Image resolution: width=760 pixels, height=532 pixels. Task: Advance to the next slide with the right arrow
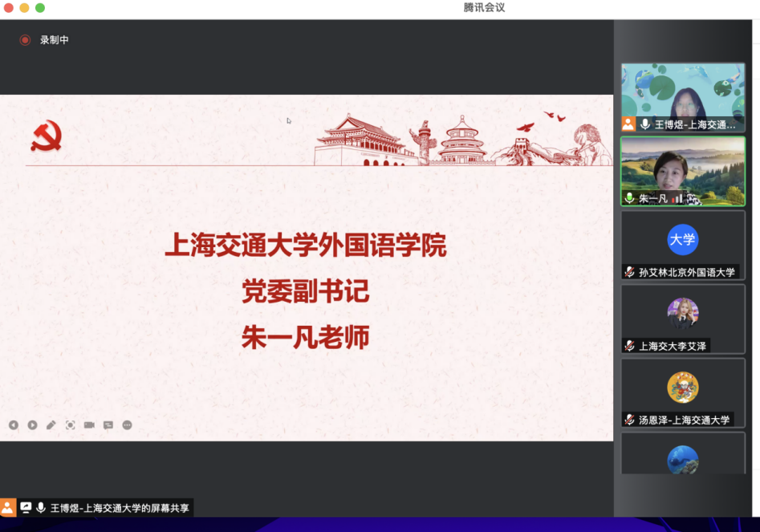(x=32, y=425)
